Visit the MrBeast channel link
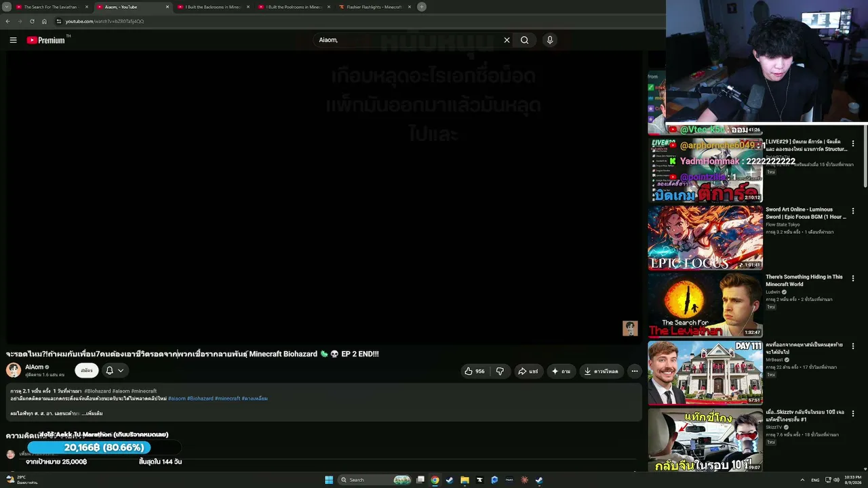The width and height of the screenshot is (868, 488). pos(774,360)
